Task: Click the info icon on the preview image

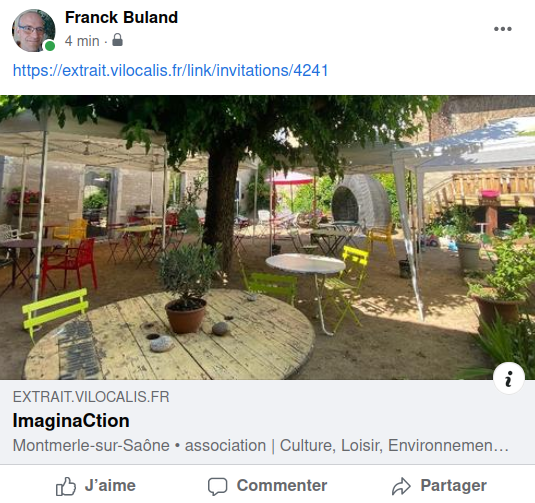Action: 508,378
